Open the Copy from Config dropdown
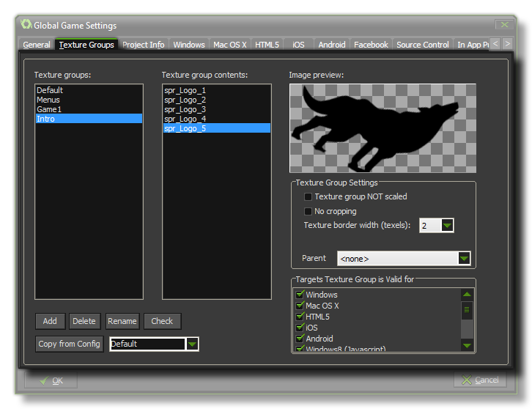 pos(192,344)
